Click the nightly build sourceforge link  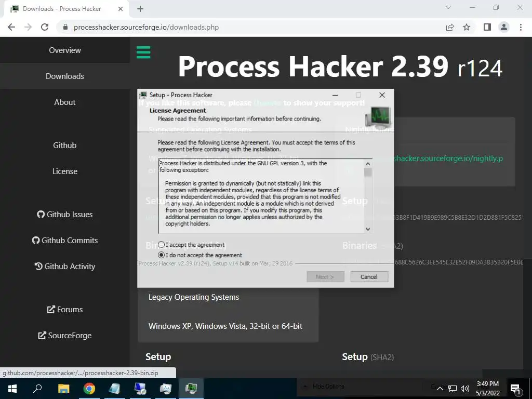pyautogui.click(x=448, y=158)
